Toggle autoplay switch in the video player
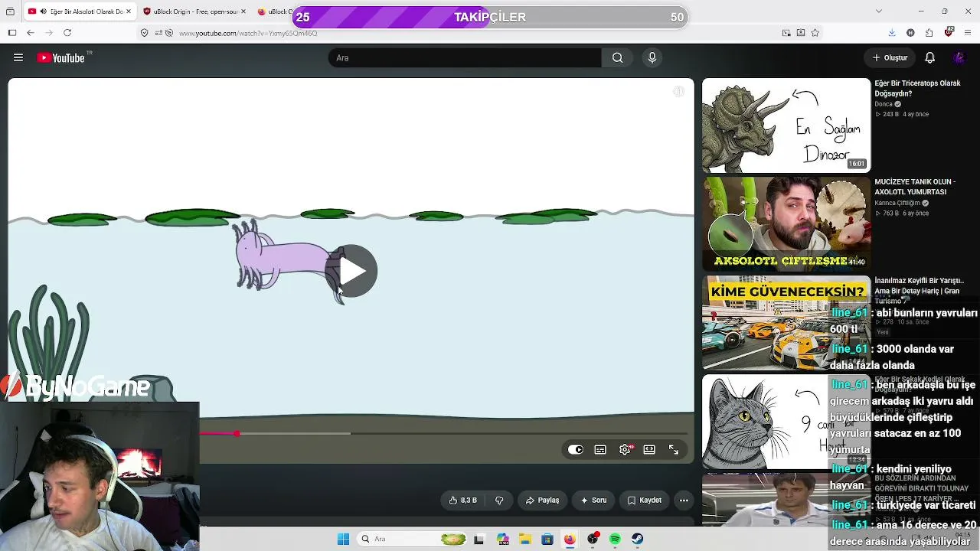 click(x=576, y=449)
